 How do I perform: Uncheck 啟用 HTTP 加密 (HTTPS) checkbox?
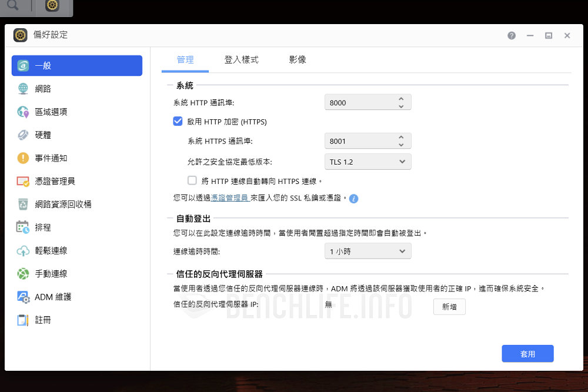pyautogui.click(x=178, y=122)
